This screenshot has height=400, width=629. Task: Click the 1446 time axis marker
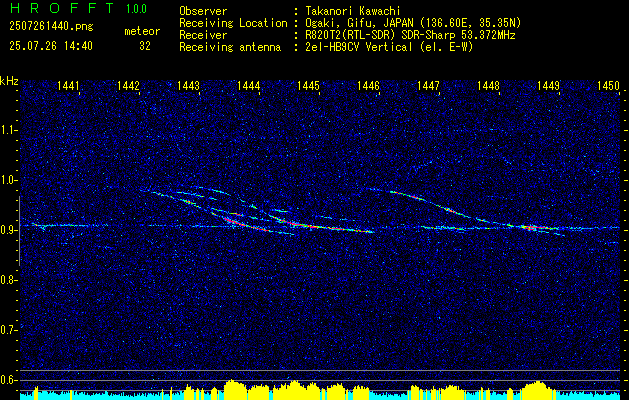tap(368, 85)
